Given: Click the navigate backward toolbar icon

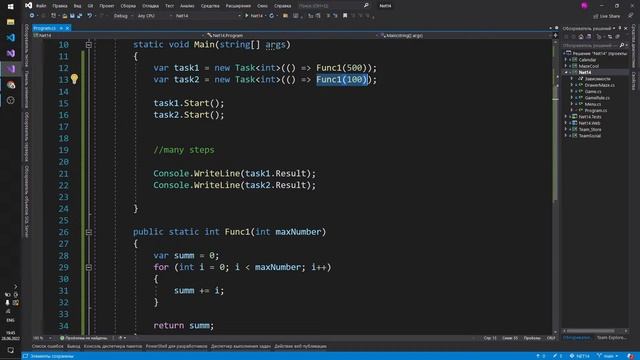Looking at the screenshot, I should click(x=32, y=16).
